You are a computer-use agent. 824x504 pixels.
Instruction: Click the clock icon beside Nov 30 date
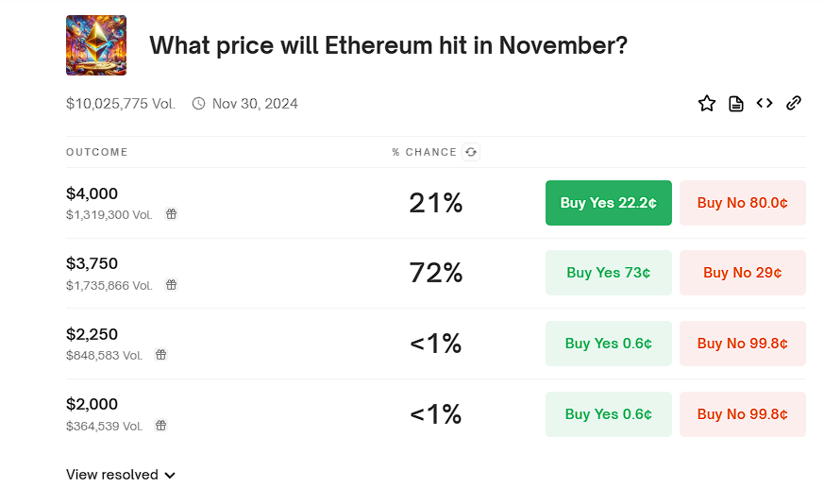198,104
